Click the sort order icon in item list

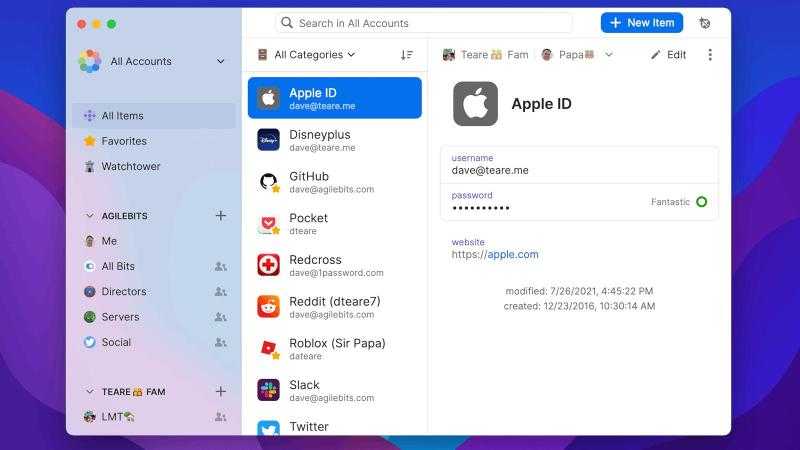407,55
